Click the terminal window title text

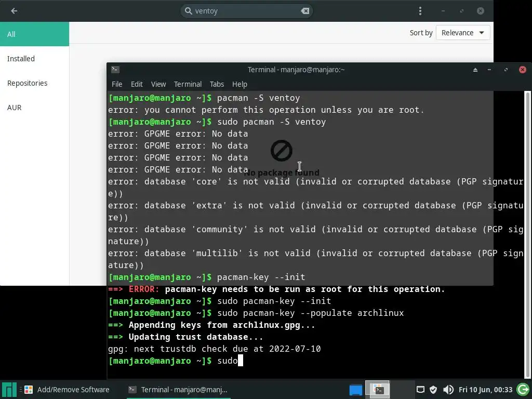296,70
